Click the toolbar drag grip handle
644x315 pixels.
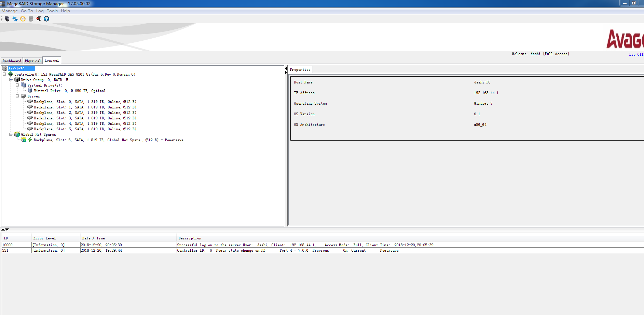pos(2,19)
